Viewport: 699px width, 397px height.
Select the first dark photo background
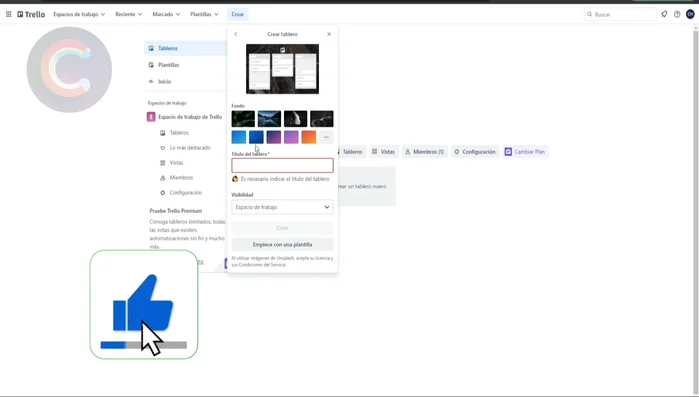point(243,119)
